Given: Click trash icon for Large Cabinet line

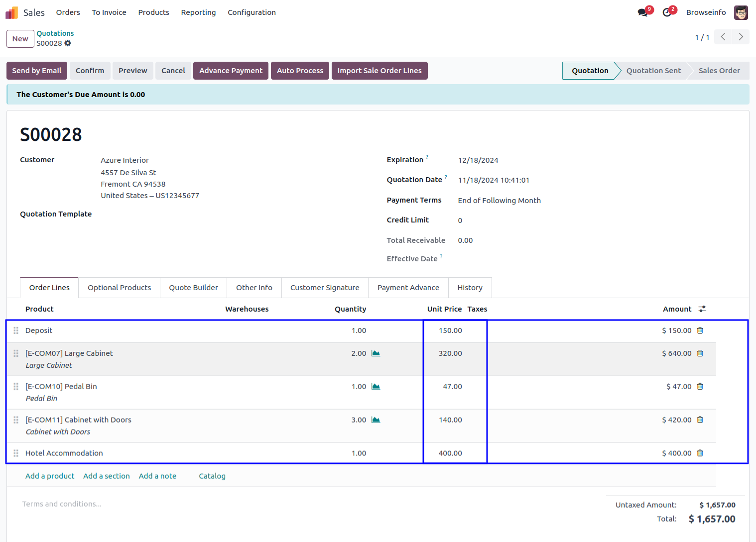Looking at the screenshot, I should pyautogui.click(x=700, y=353).
